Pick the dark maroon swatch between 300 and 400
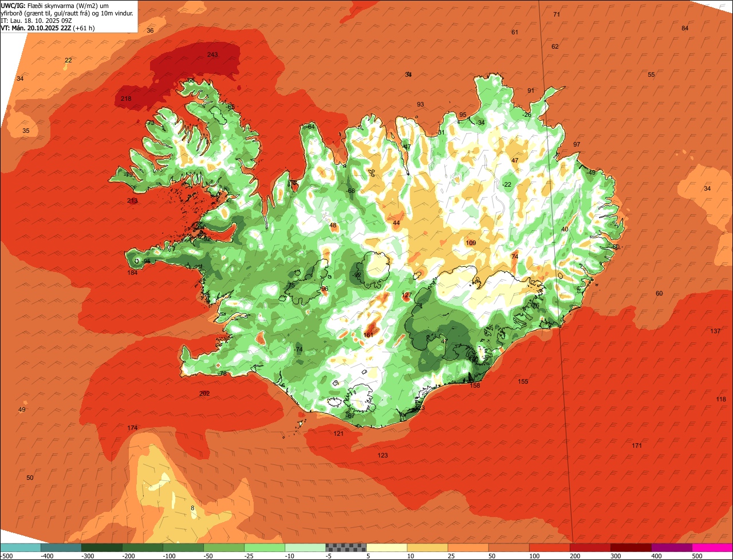 point(631,547)
